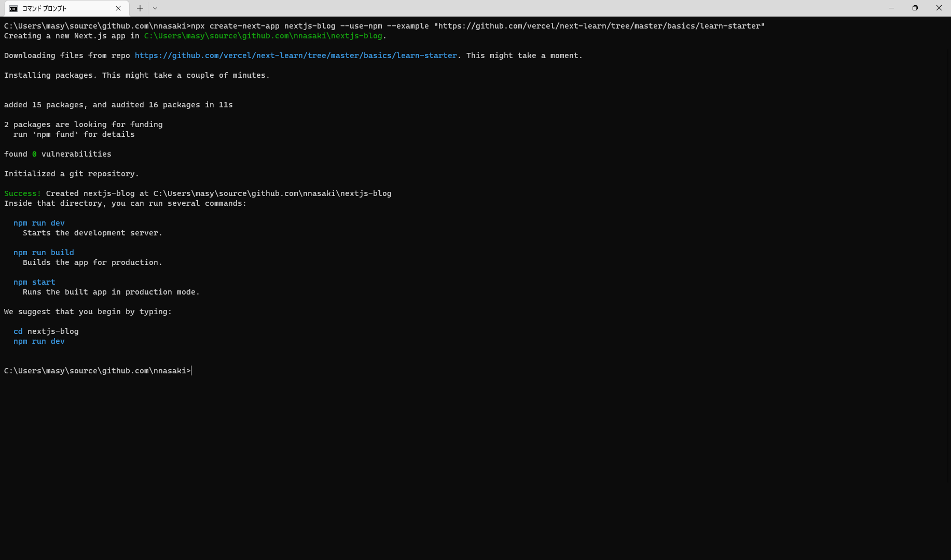Click the 'npm start' command text
The height and width of the screenshot is (560, 951).
coord(34,282)
